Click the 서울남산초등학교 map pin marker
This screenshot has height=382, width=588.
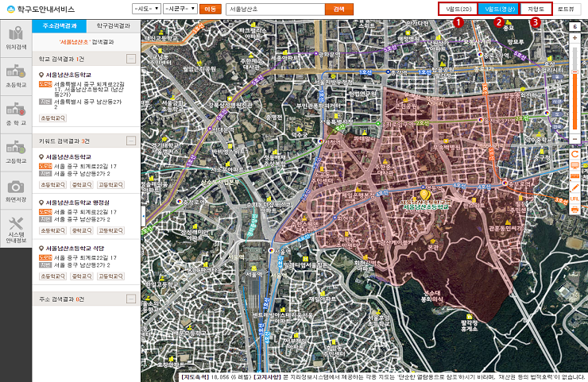424,195
